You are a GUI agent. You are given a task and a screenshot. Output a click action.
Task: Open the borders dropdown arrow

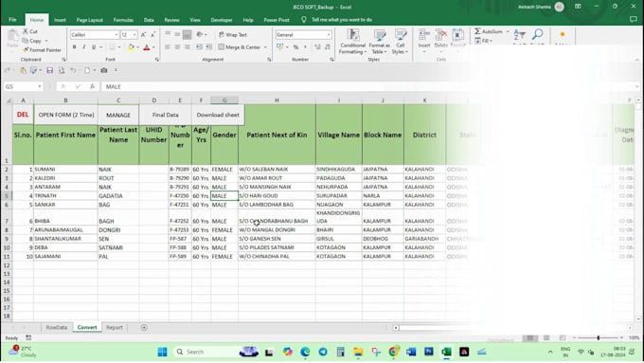[x=119, y=47]
